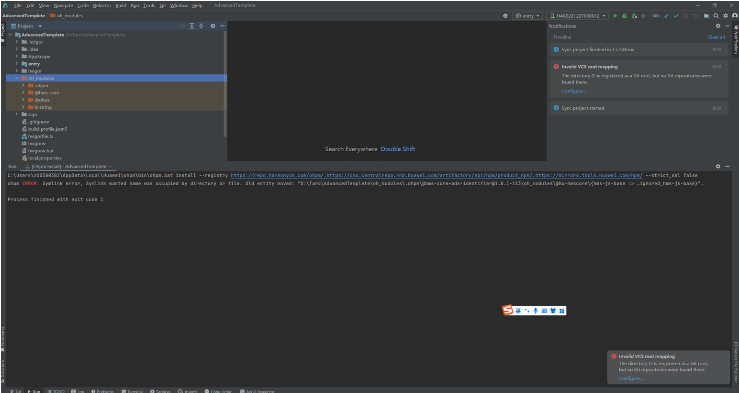Screen dimensions: 739x393
Task: Open the Terminal tool window tab
Action: pyautogui.click(x=132, y=391)
